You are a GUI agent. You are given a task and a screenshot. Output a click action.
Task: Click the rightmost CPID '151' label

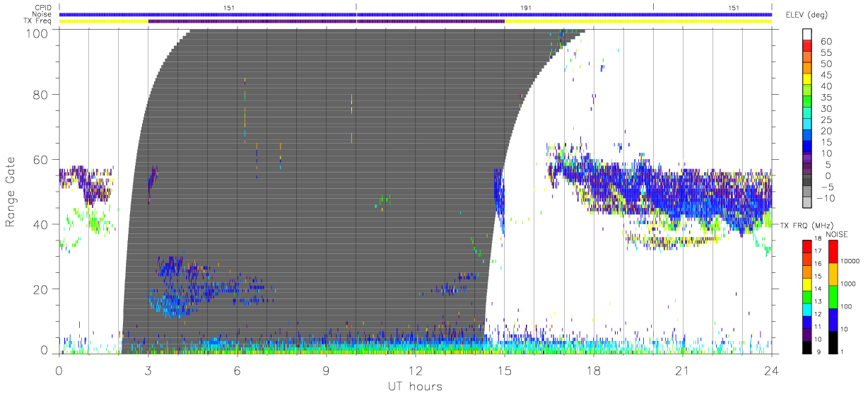tap(733, 7)
